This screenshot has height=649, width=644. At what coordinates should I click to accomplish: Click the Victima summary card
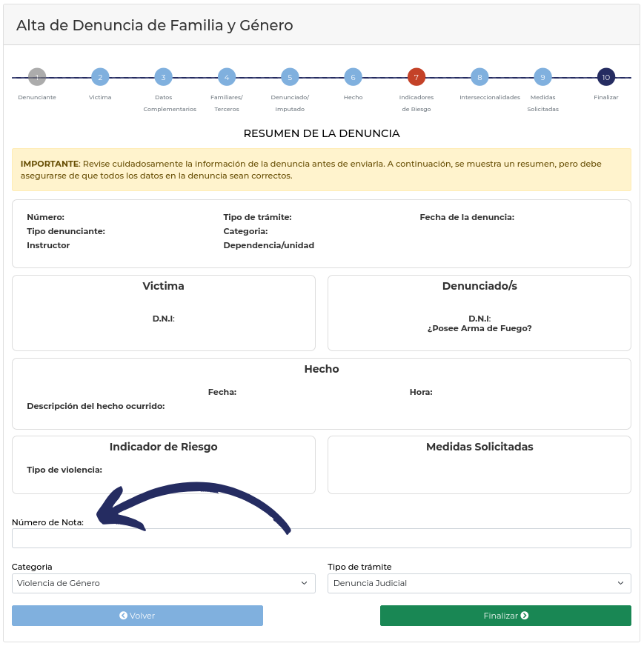pyautogui.click(x=164, y=313)
